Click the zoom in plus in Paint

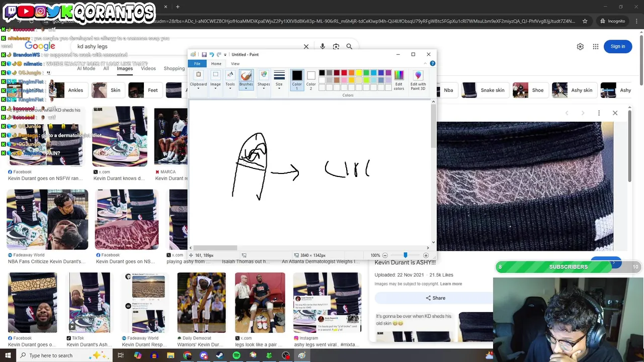[426, 255]
